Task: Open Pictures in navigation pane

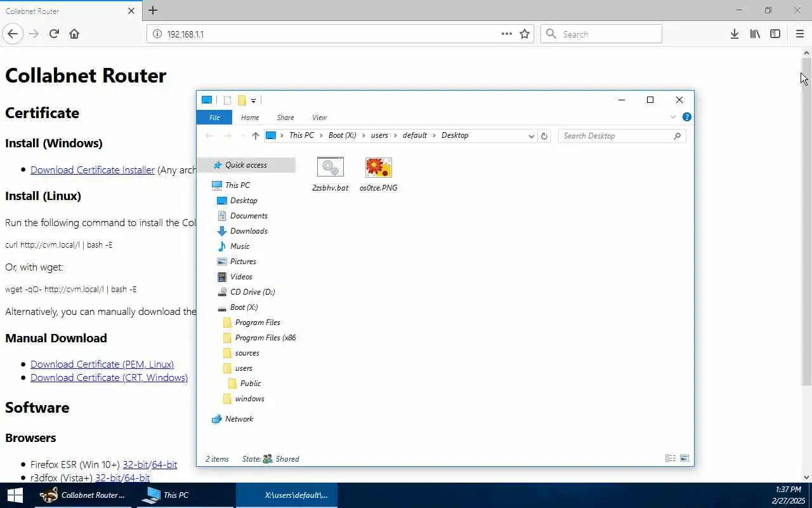Action: (x=243, y=262)
